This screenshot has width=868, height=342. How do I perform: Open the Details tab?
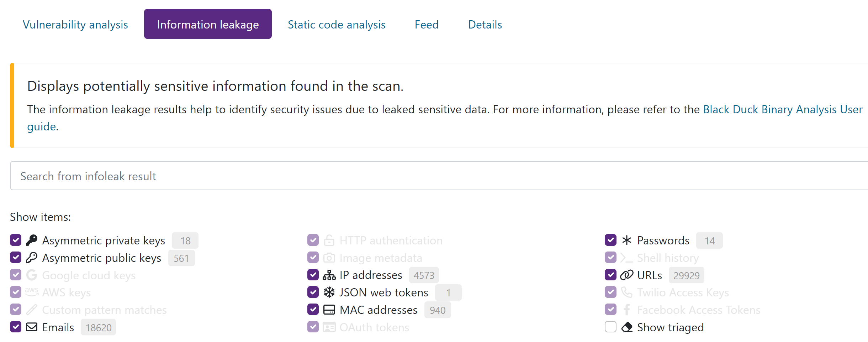[x=485, y=25]
